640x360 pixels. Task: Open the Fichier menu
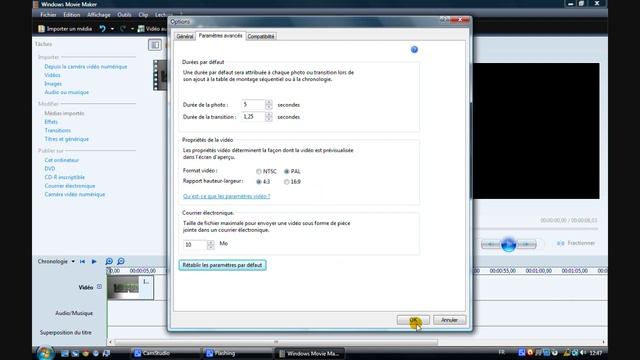48,15
